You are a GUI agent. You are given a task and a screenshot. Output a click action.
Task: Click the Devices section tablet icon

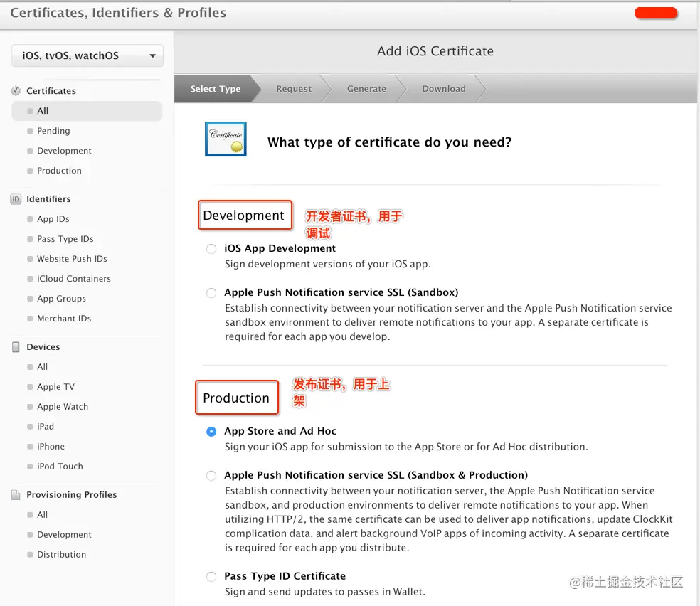coord(16,346)
